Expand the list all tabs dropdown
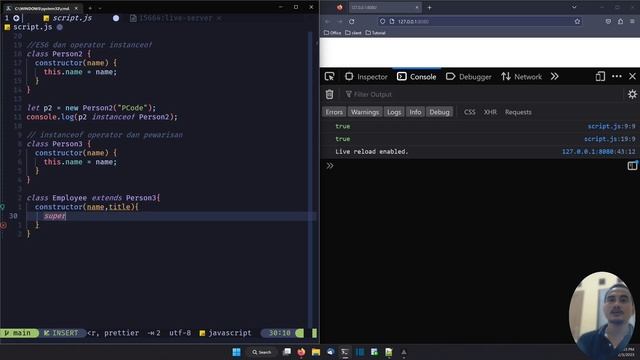Viewport: 640px width, 360px height. click(x=574, y=7)
